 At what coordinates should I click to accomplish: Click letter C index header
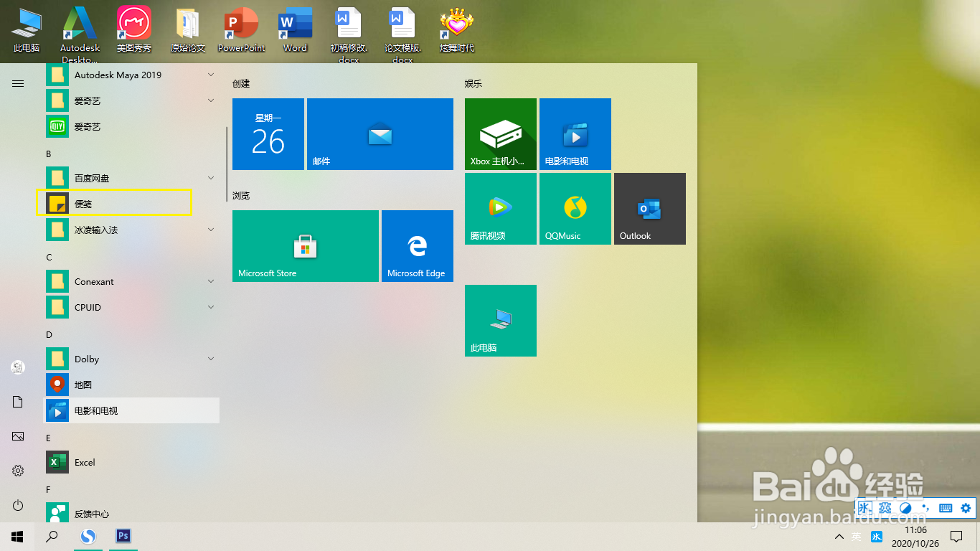coord(49,257)
